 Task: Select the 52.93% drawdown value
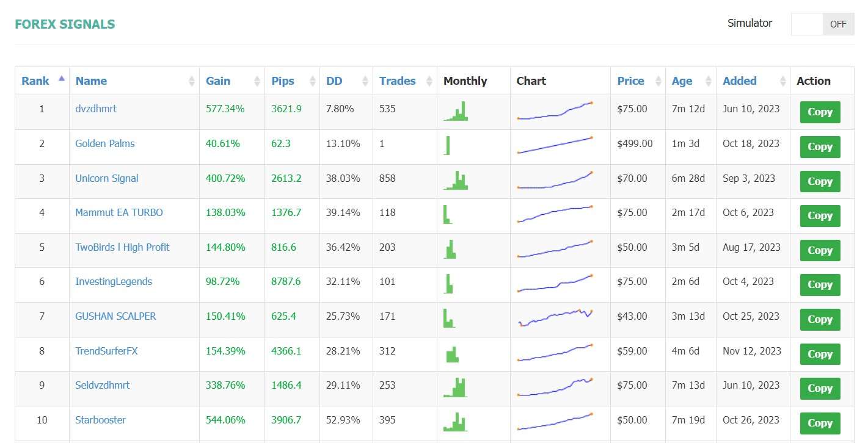[343, 420]
